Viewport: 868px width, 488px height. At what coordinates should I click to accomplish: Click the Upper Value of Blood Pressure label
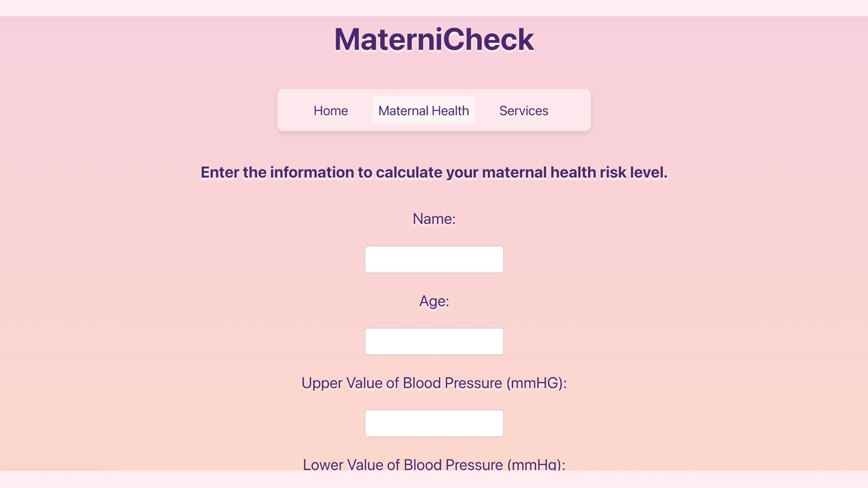click(434, 383)
